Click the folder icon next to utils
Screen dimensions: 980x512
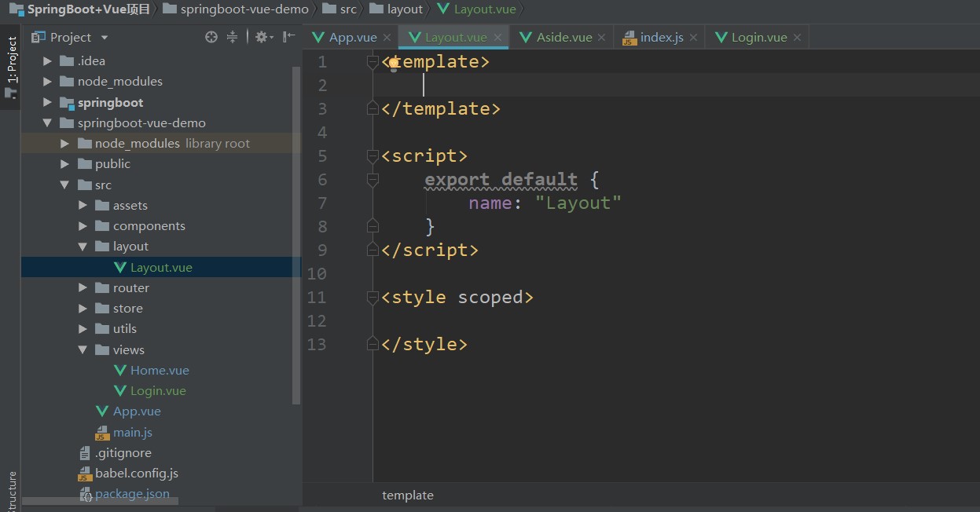coord(102,328)
